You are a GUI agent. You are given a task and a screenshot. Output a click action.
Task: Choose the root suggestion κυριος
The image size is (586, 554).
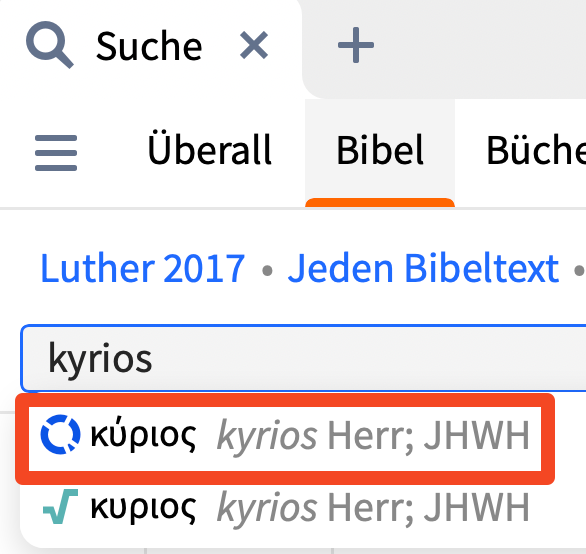pos(285,507)
